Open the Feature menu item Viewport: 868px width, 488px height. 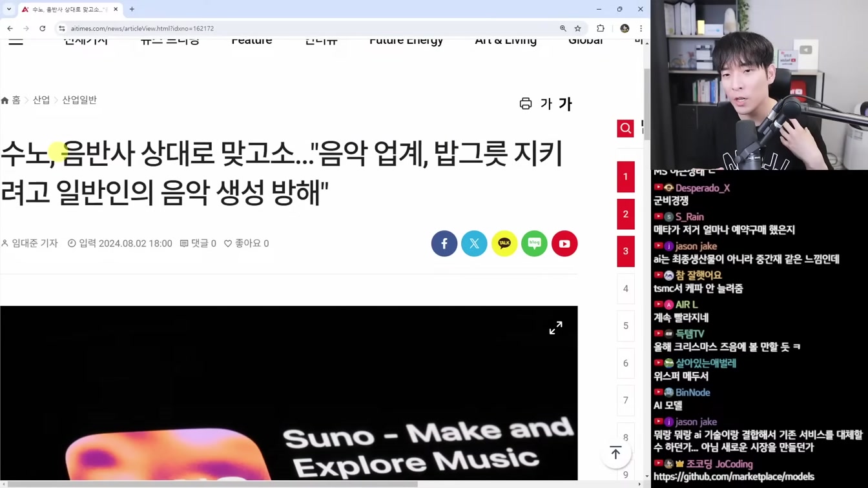(252, 41)
